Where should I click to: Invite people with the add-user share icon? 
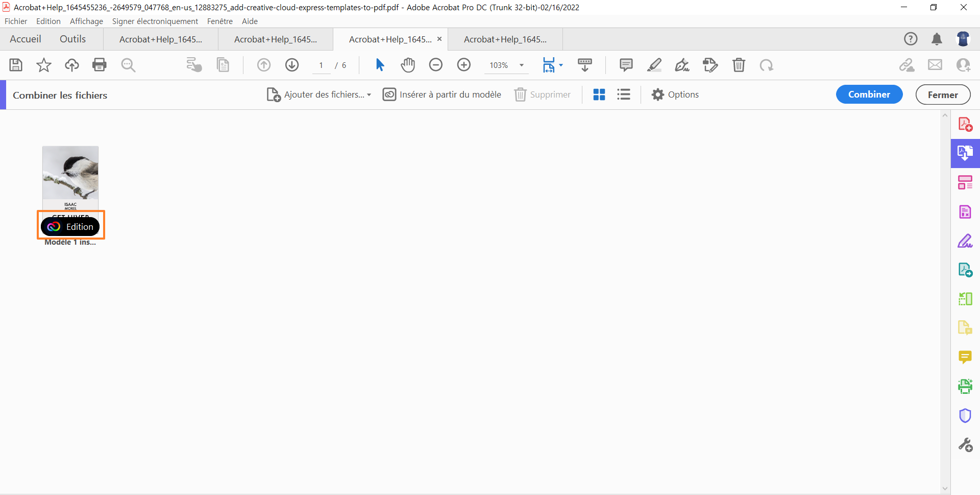[963, 65]
